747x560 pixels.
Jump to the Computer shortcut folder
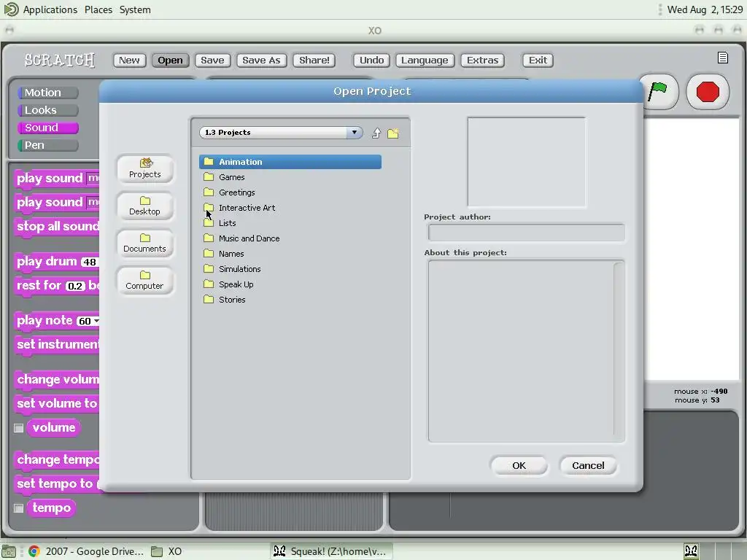click(x=145, y=280)
